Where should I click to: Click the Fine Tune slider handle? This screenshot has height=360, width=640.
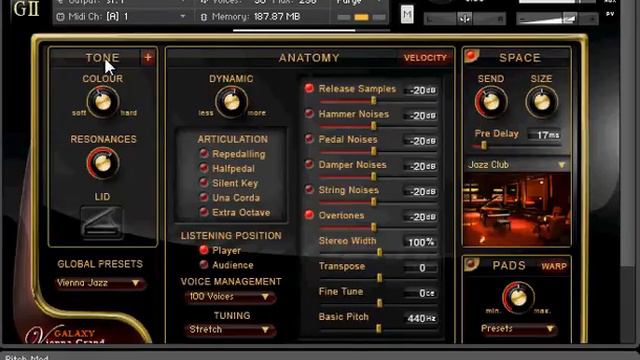tap(379, 303)
